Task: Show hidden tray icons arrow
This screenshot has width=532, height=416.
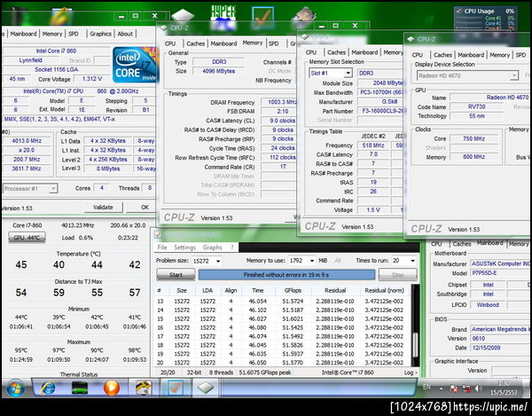Action: coord(441,389)
